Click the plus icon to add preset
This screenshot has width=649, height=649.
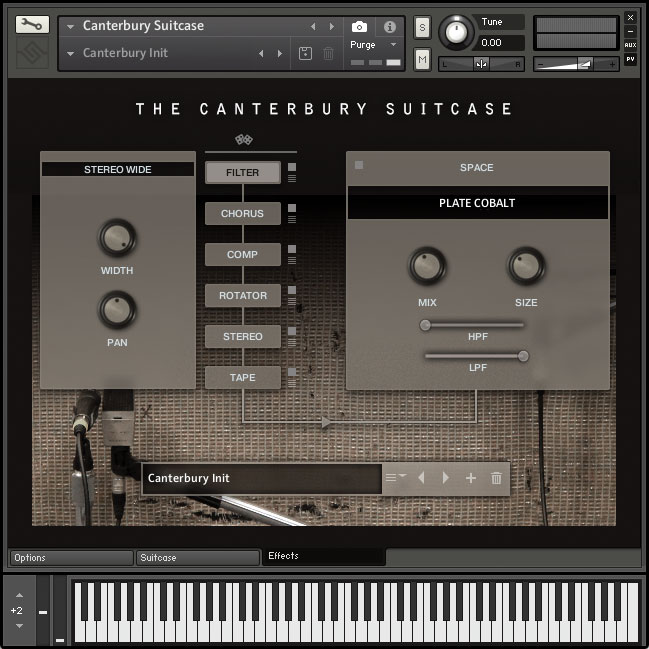[x=471, y=478]
